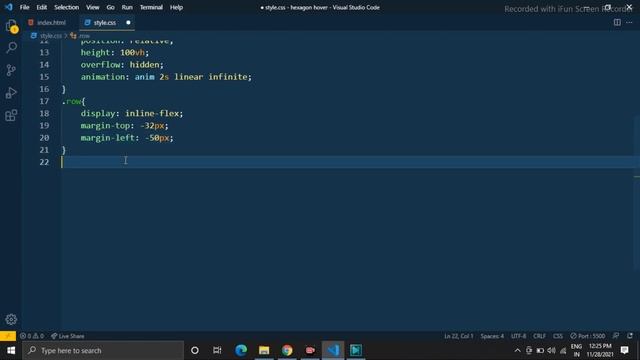Launch Microsoft Edge from taskbar
The image size is (640, 360).
pyautogui.click(x=241, y=350)
